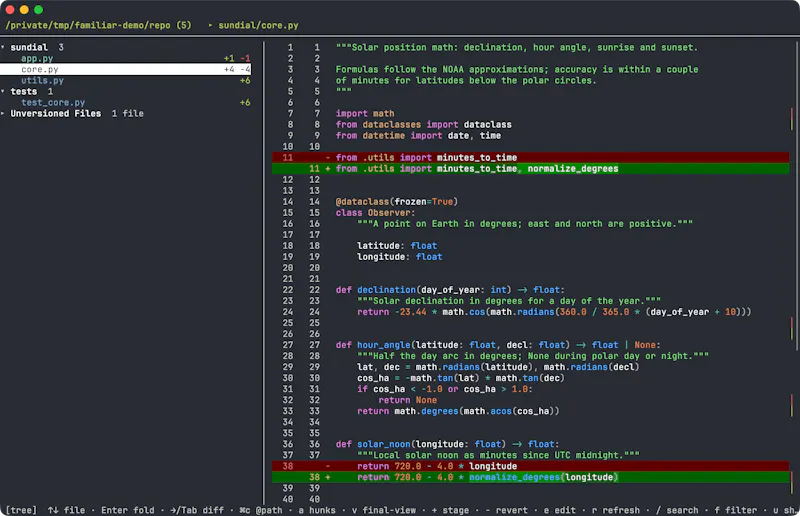Click the 'from datetime import date, time' line
The image size is (800, 516).
tap(418, 135)
